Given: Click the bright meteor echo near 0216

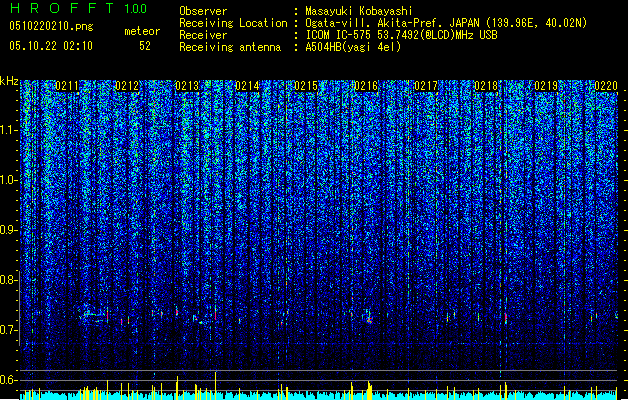Looking at the screenshot, I should coord(369,320).
